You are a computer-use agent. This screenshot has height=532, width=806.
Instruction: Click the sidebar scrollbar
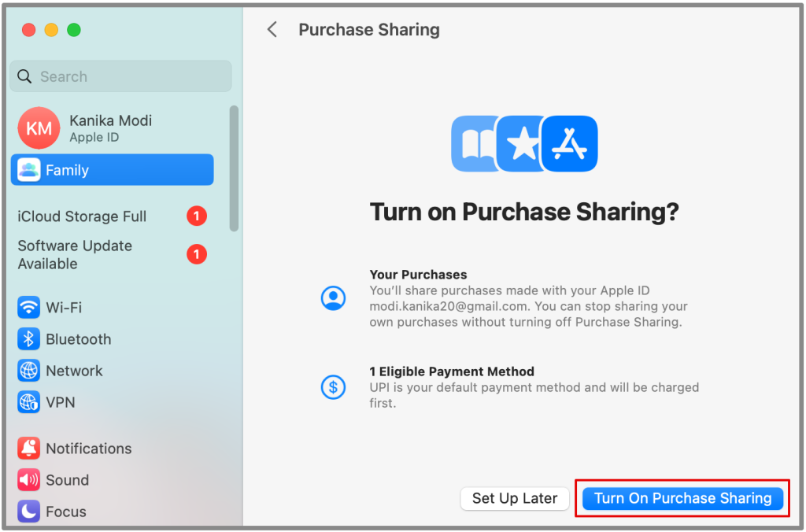(234, 168)
